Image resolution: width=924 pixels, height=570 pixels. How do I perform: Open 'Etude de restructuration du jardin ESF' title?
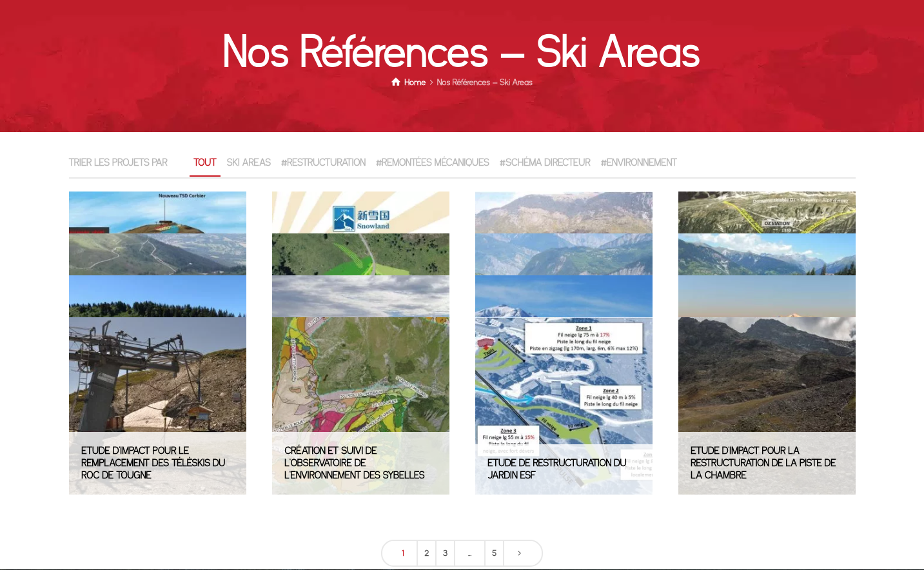tap(556, 469)
